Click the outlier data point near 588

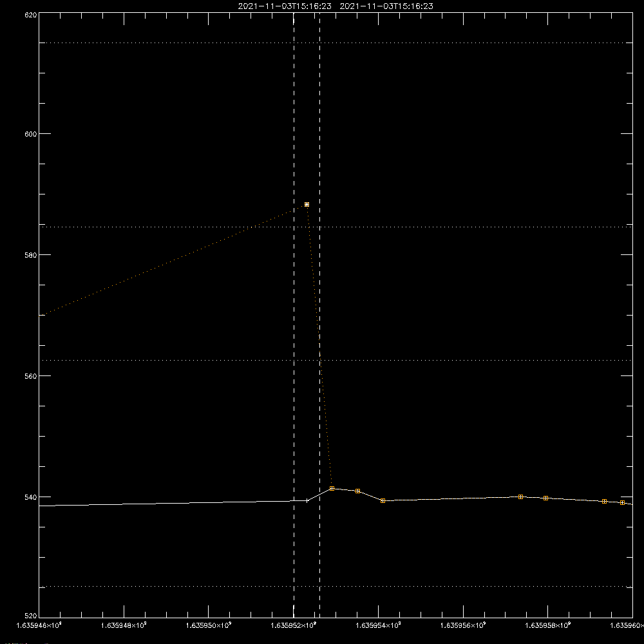point(307,205)
